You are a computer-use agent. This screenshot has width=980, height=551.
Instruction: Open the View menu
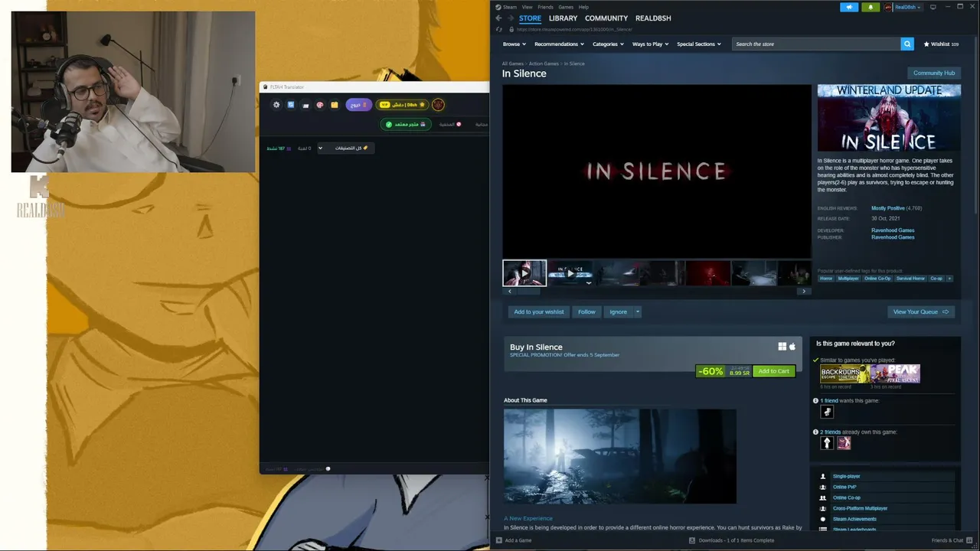(527, 7)
